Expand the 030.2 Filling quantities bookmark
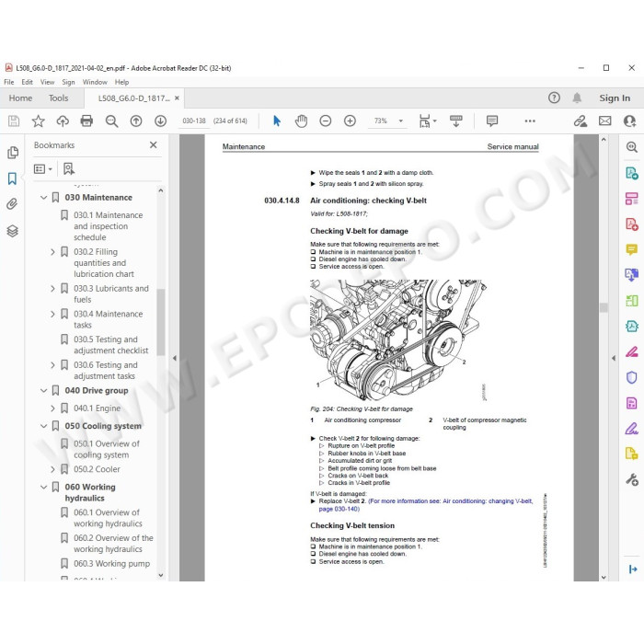644x644 pixels. pyautogui.click(x=52, y=252)
